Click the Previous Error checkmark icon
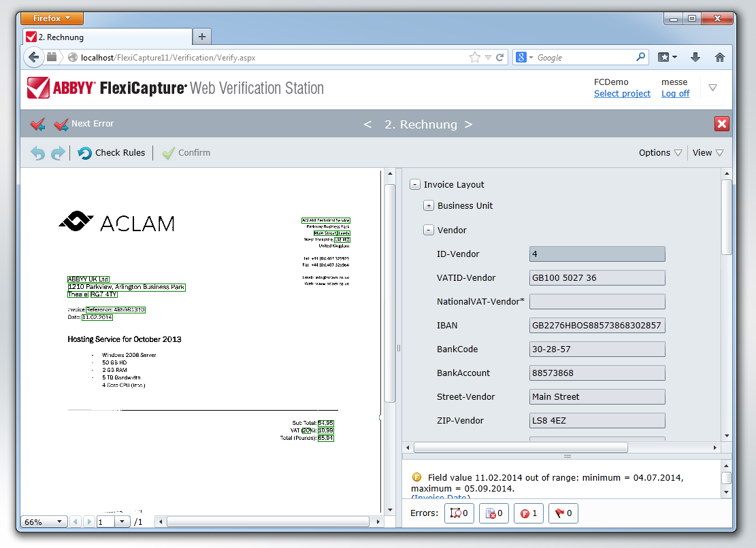This screenshot has width=756, height=548. 38,124
